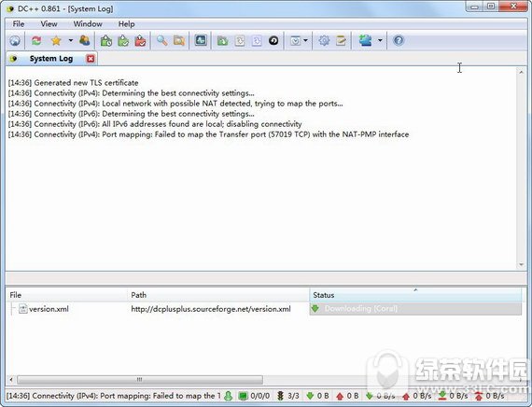Click Refresh File List black circle icon
The width and height of the screenshot is (532, 407).
273,41
